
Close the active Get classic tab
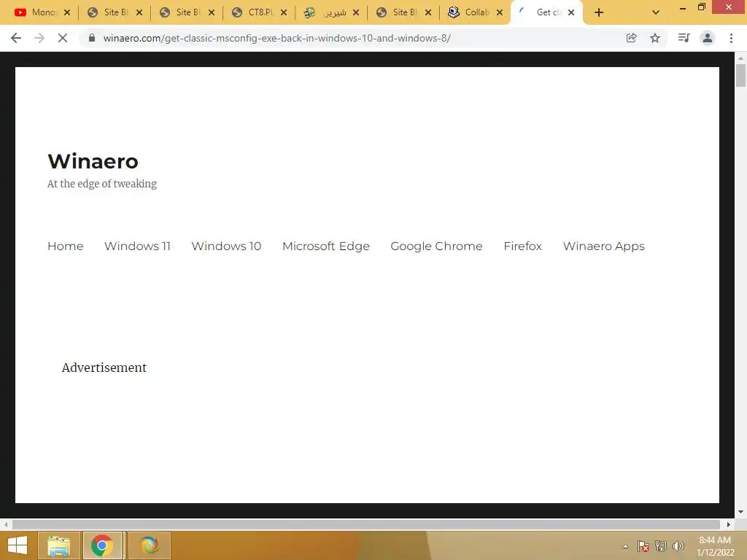pyautogui.click(x=571, y=12)
